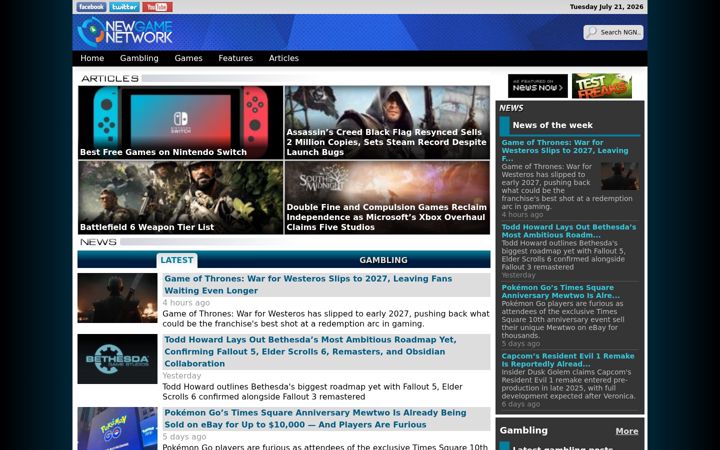This screenshot has width=720, height=450.
Task: Open Pokémon Go Times Square Mewtwo headline
Action: coord(315,419)
